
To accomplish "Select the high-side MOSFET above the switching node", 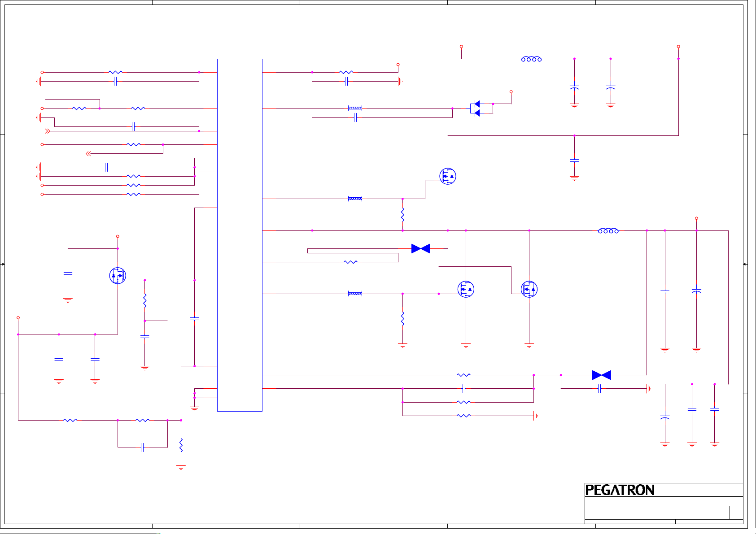I will (x=448, y=176).
